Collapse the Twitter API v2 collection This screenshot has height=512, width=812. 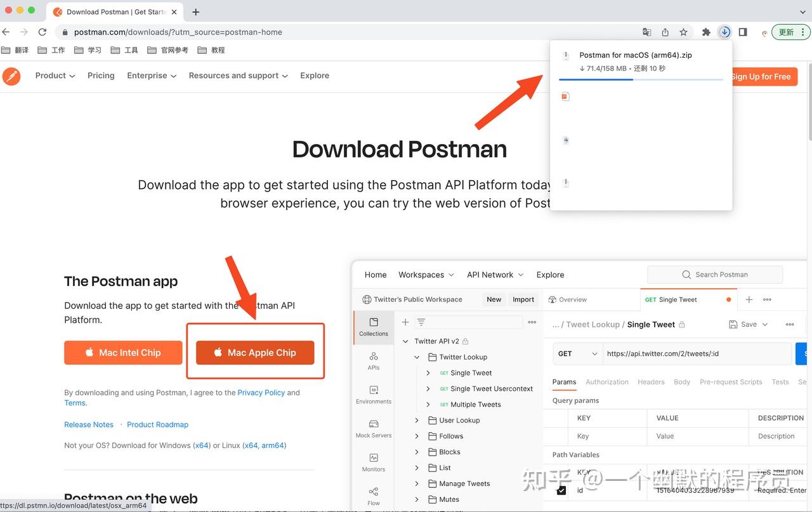[x=405, y=341]
